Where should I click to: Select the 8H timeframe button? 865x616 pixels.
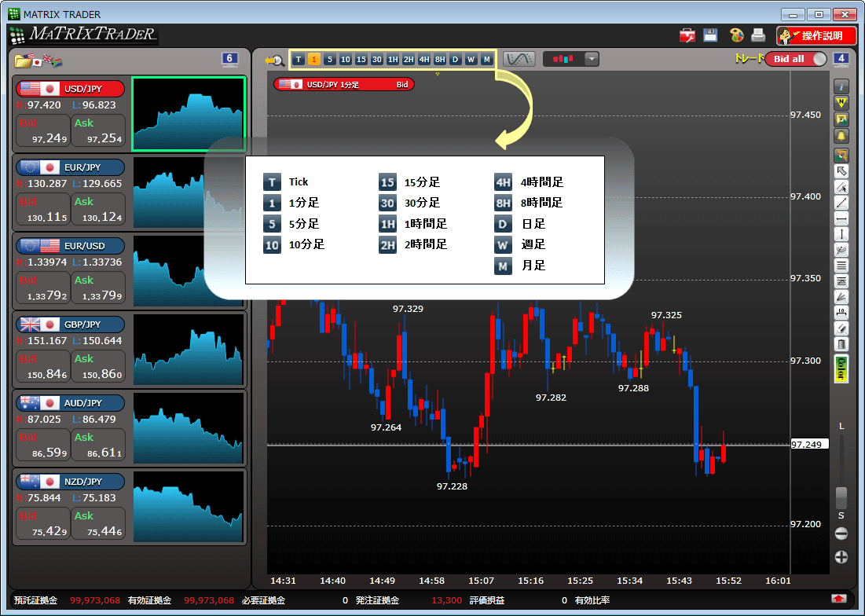tap(440, 59)
